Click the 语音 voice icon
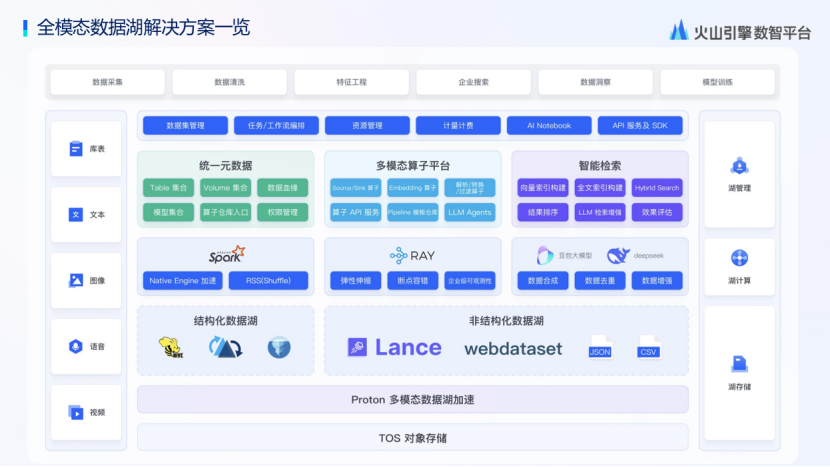 pos(76,346)
